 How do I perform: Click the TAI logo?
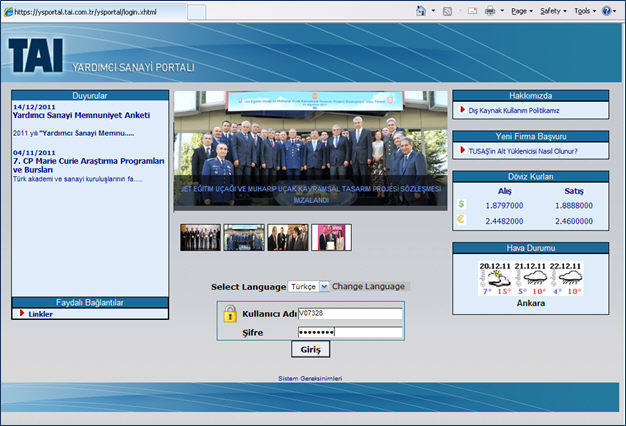[x=36, y=55]
